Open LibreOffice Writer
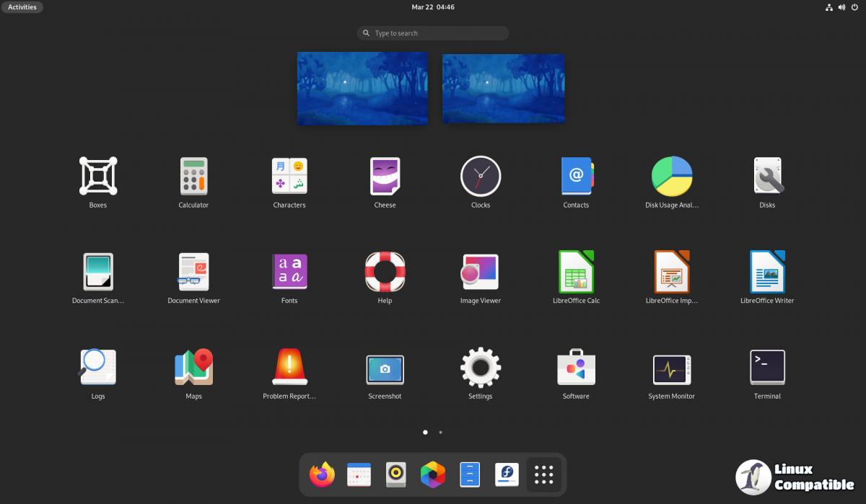The height and width of the screenshot is (504, 866). [768, 272]
